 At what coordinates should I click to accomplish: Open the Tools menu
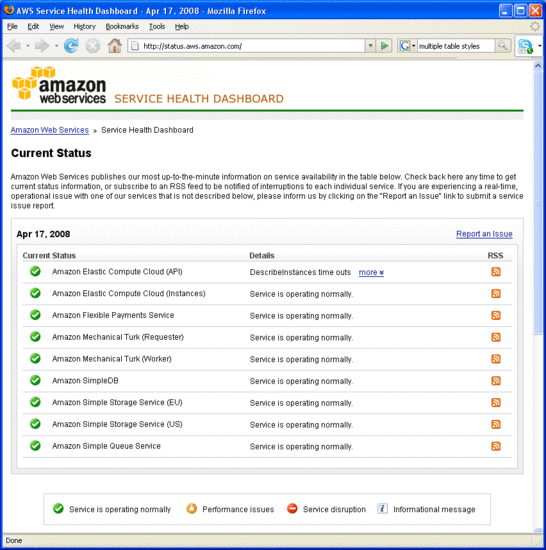point(157,27)
